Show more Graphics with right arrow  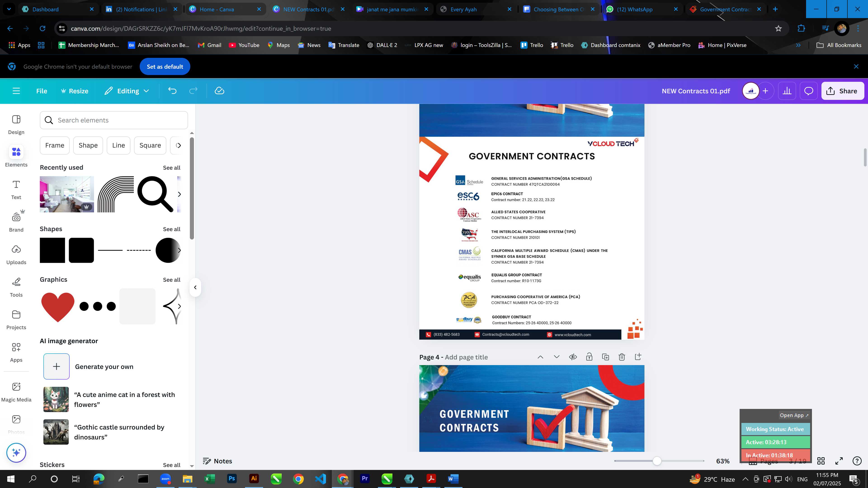tap(179, 306)
